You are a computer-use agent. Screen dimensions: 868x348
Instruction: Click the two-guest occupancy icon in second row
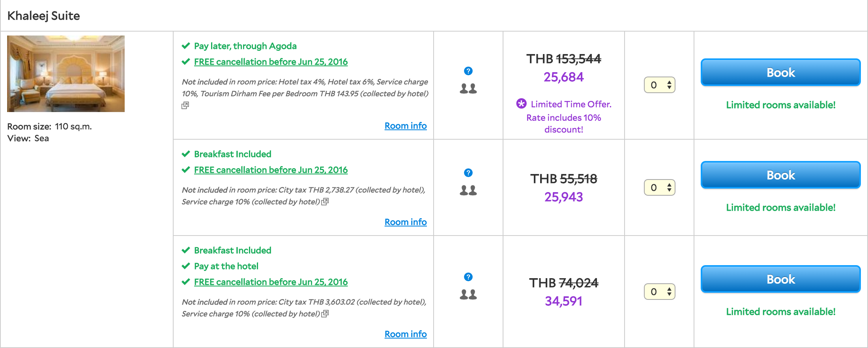(x=468, y=190)
